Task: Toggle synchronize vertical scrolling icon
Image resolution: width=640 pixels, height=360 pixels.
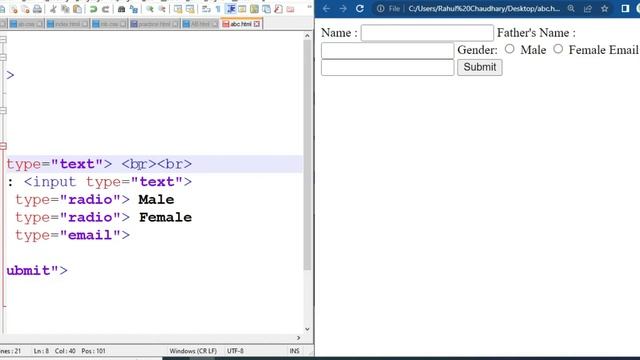Action: 178,9
